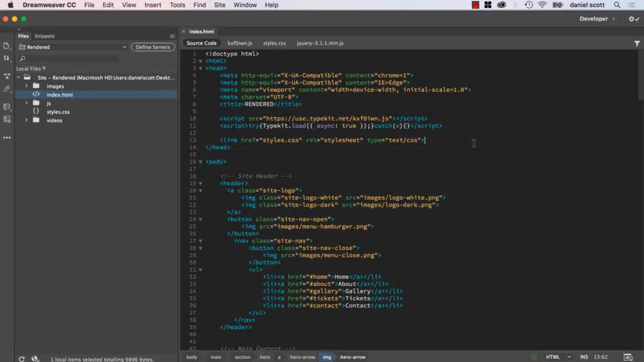644x362 pixels.
Task: Switch to the Files tab
Action: click(23, 36)
